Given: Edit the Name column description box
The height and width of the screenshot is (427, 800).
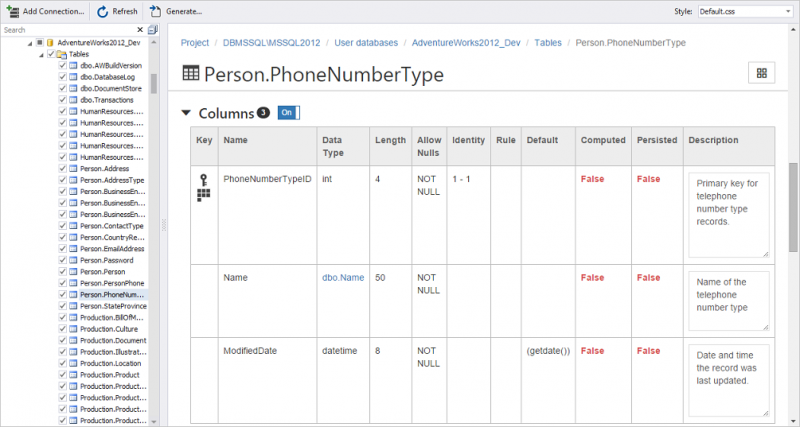Looking at the screenshot, I should tap(729, 301).
